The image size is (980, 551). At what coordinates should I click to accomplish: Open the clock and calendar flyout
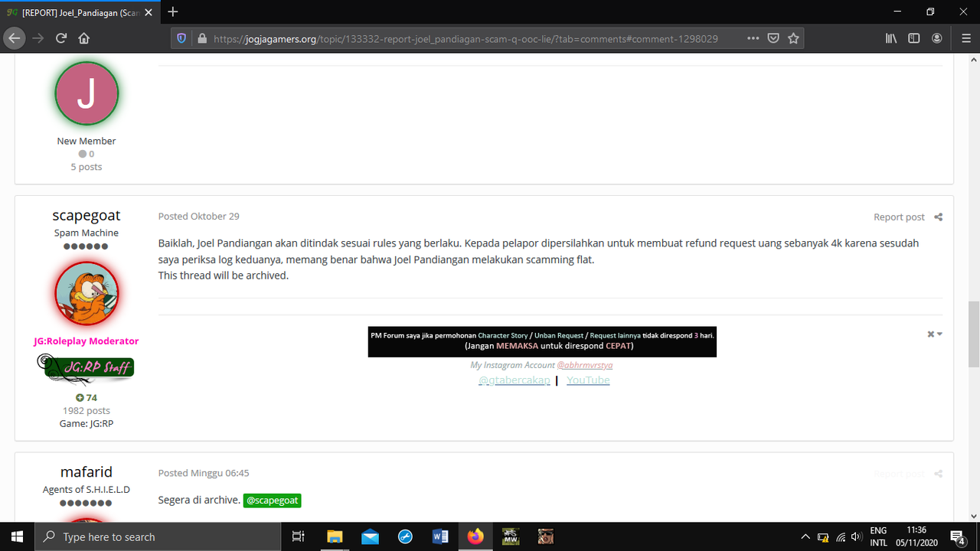(916, 536)
